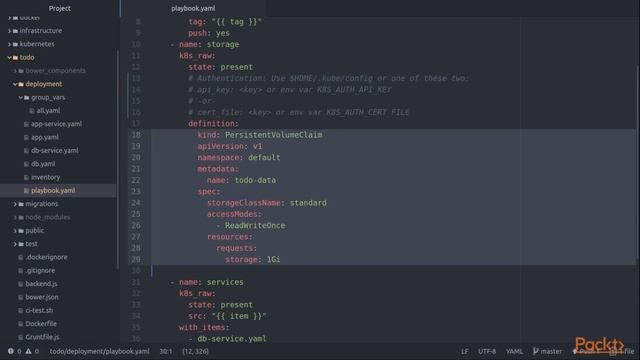The image size is (640, 360).
Task: Open Gruntfile.js in the tree
Action: 42,337
